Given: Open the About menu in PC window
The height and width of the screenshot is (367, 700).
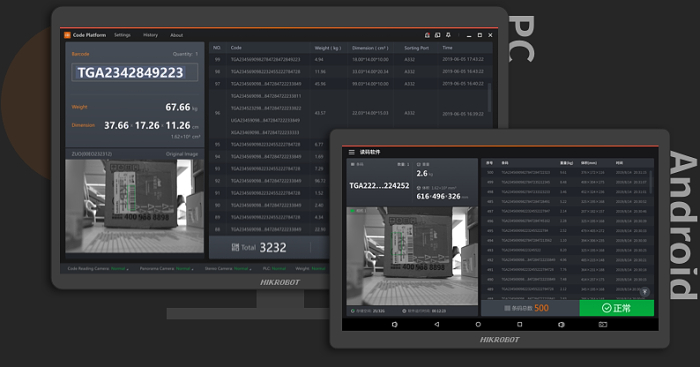Looking at the screenshot, I should [x=176, y=35].
